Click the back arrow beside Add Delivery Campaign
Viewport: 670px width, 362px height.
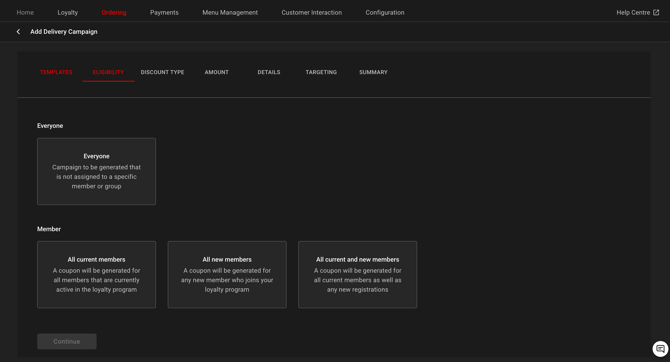point(18,32)
